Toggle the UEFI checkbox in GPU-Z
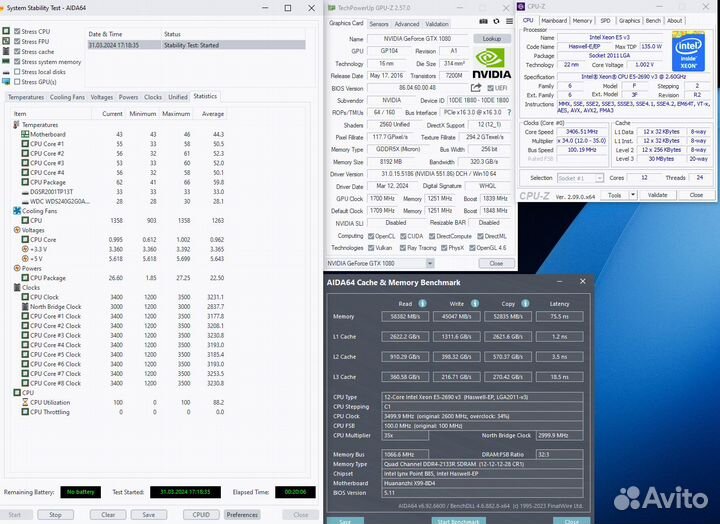Viewport: 720px width, 524px height. click(x=490, y=88)
